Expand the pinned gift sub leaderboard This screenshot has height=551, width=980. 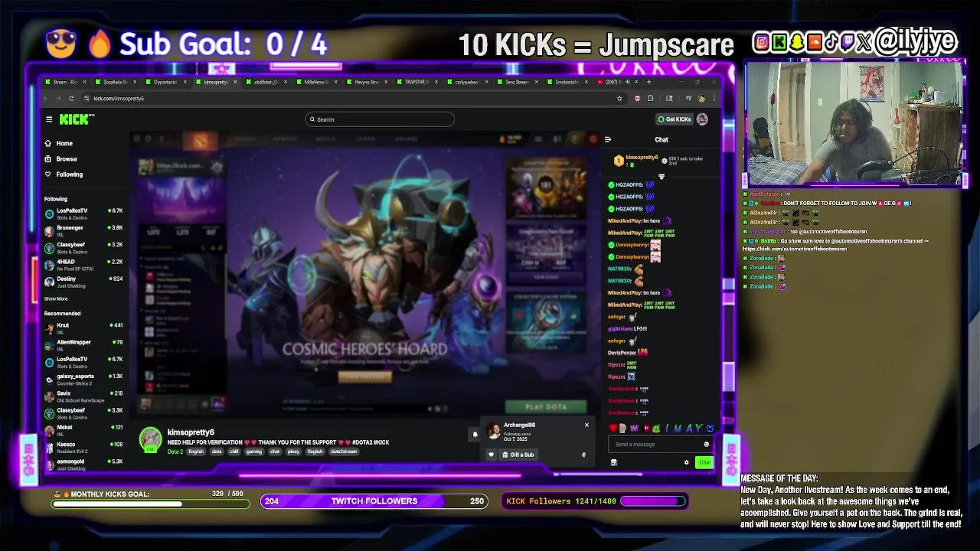point(661,177)
